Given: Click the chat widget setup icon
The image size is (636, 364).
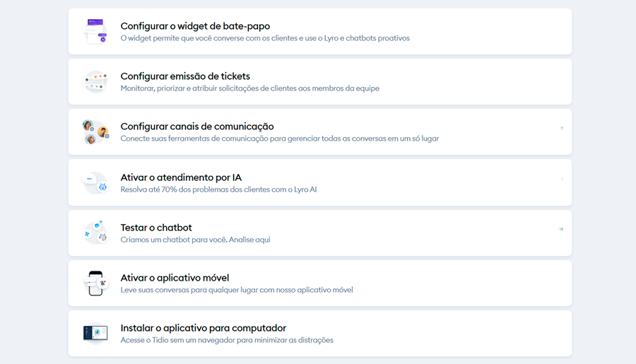Looking at the screenshot, I should pos(95,31).
